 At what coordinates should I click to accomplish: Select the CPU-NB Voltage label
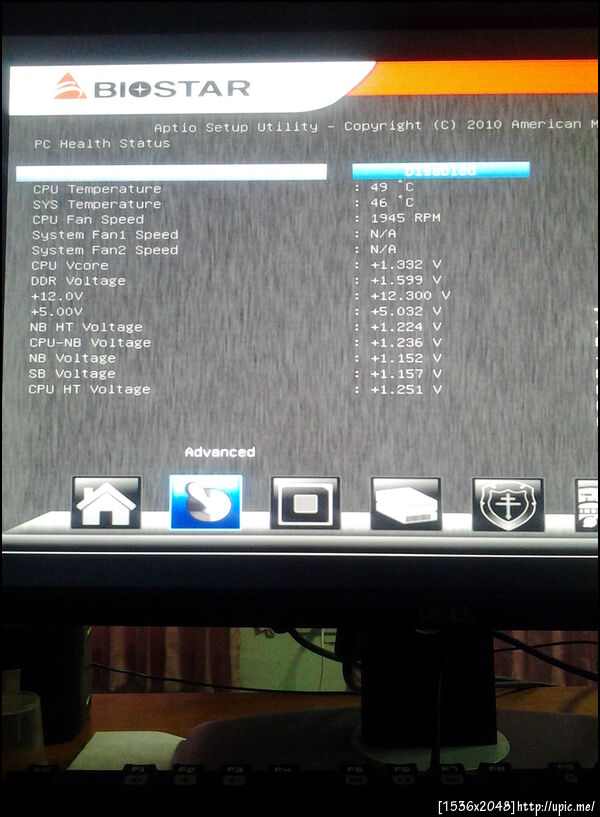(x=90, y=343)
